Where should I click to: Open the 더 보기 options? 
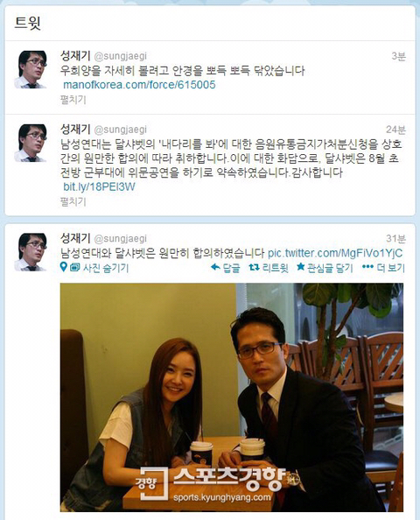pos(391,267)
